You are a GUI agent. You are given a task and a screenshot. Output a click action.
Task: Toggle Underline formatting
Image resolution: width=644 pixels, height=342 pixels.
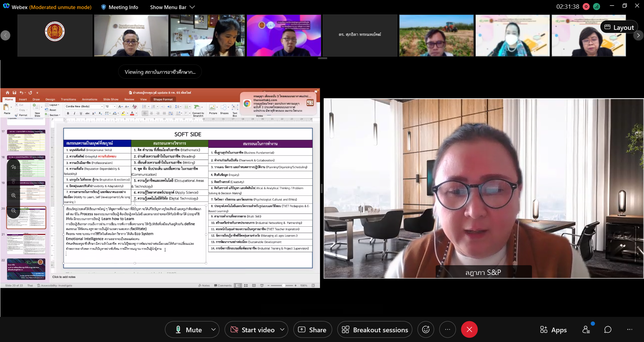point(81,113)
